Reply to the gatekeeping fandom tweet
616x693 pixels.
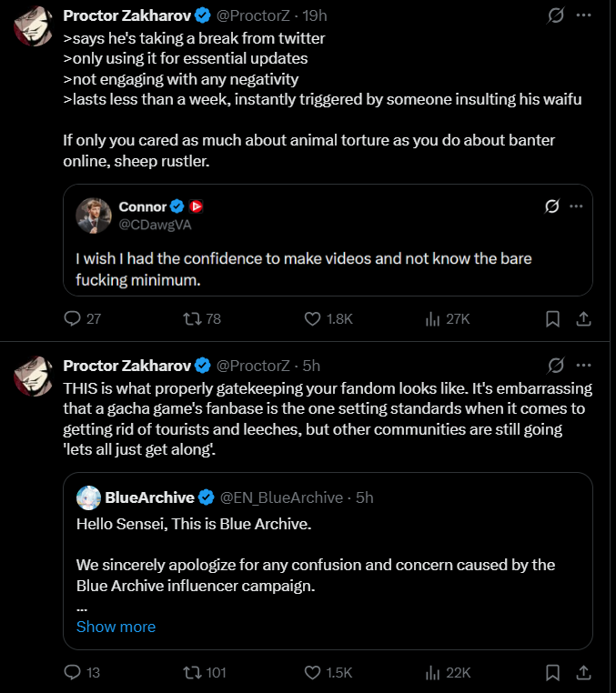(73, 673)
